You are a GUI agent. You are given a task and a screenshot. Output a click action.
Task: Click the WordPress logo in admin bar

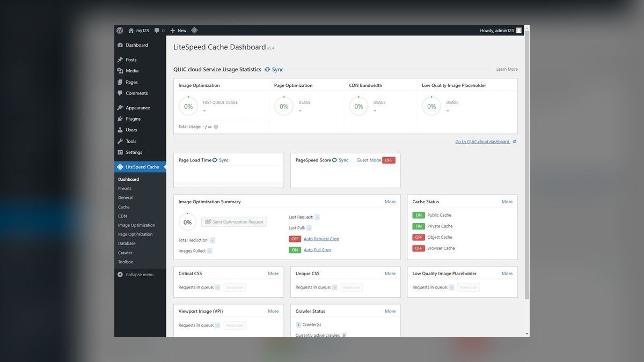click(120, 31)
